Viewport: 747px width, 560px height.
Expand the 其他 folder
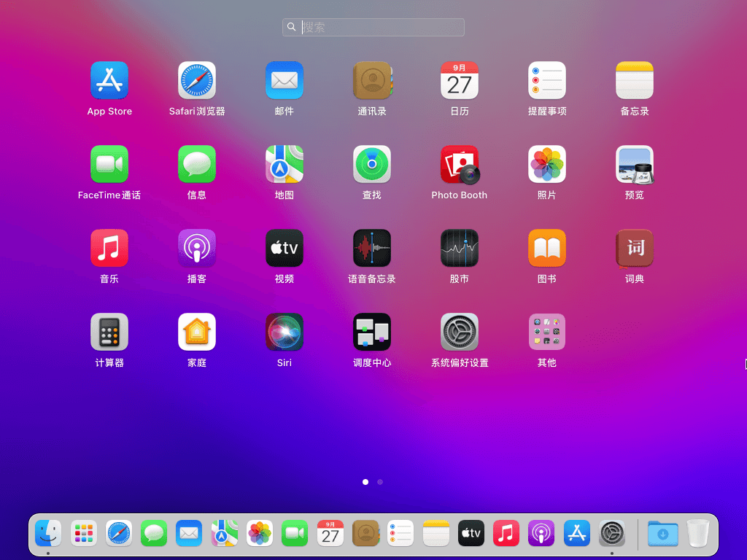pos(547,332)
